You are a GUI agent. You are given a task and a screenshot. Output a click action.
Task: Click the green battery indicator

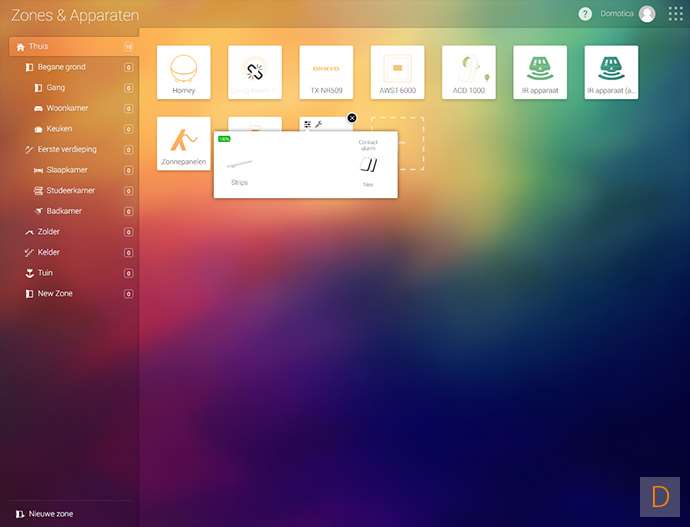[224, 139]
